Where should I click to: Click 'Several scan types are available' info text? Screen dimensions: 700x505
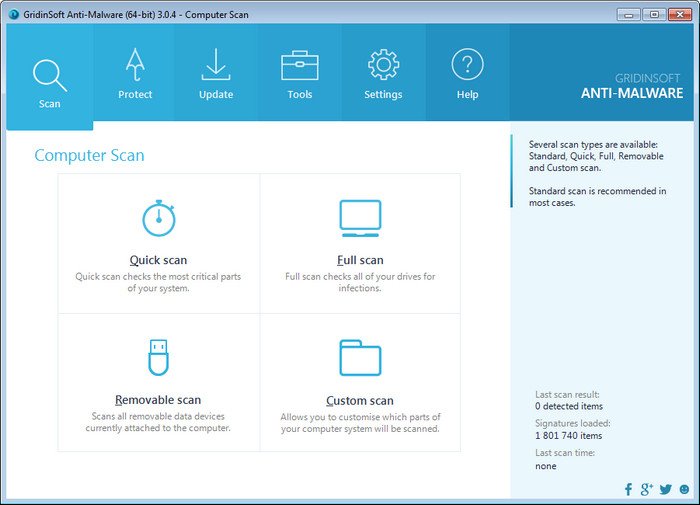(x=596, y=156)
